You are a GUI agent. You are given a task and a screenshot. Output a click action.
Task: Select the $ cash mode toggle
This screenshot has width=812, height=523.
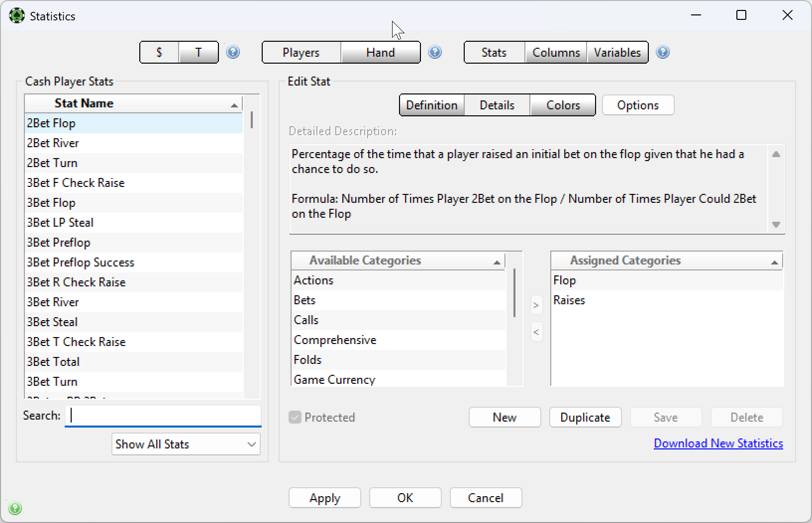point(159,52)
